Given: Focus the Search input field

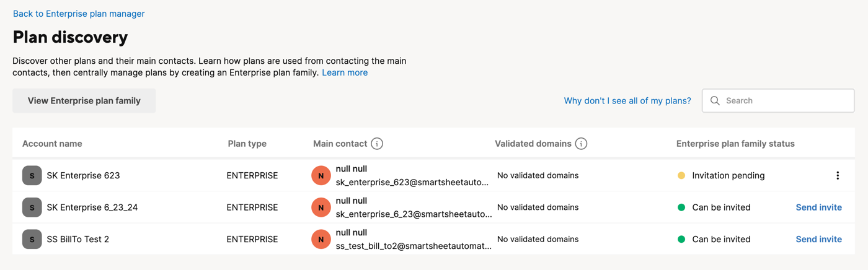Looking at the screenshot, I should click(x=778, y=100).
